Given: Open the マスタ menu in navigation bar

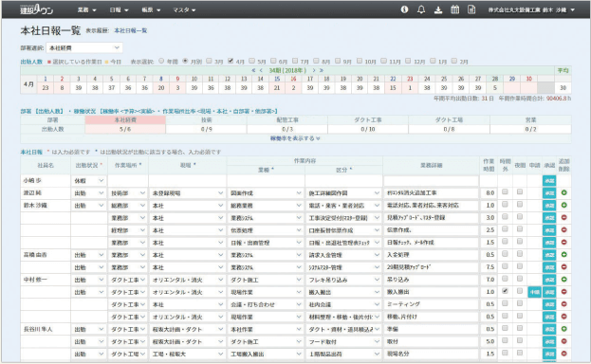Looking at the screenshot, I should pyautogui.click(x=184, y=10).
